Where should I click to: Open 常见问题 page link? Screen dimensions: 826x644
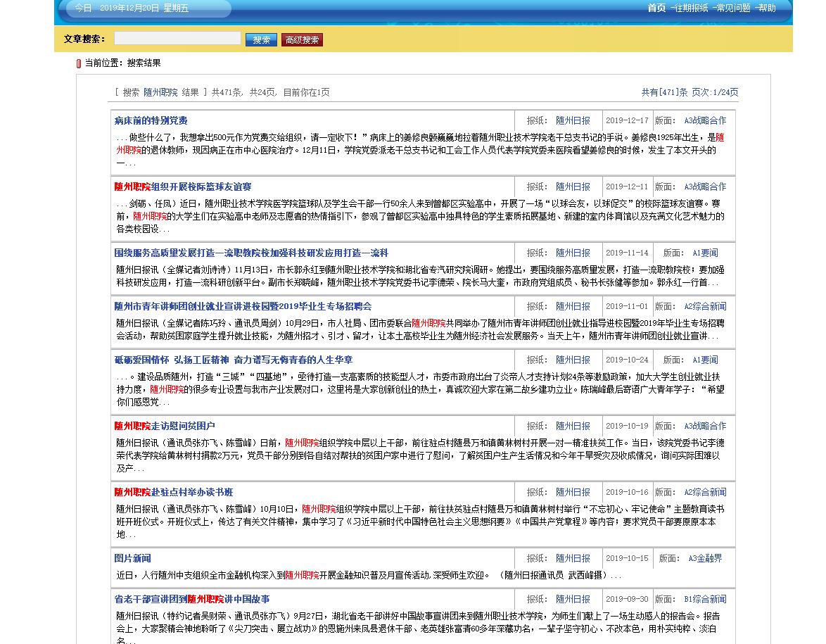[732, 8]
